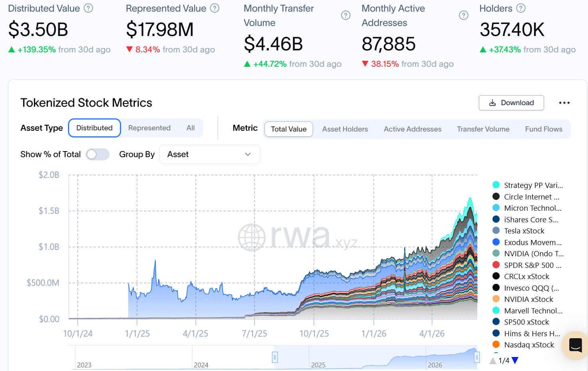Switch metric to Total Value

(x=289, y=129)
